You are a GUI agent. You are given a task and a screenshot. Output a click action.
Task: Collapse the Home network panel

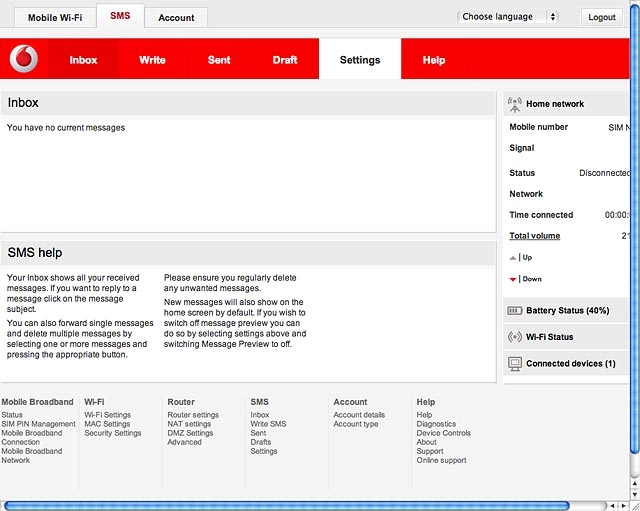coord(566,104)
